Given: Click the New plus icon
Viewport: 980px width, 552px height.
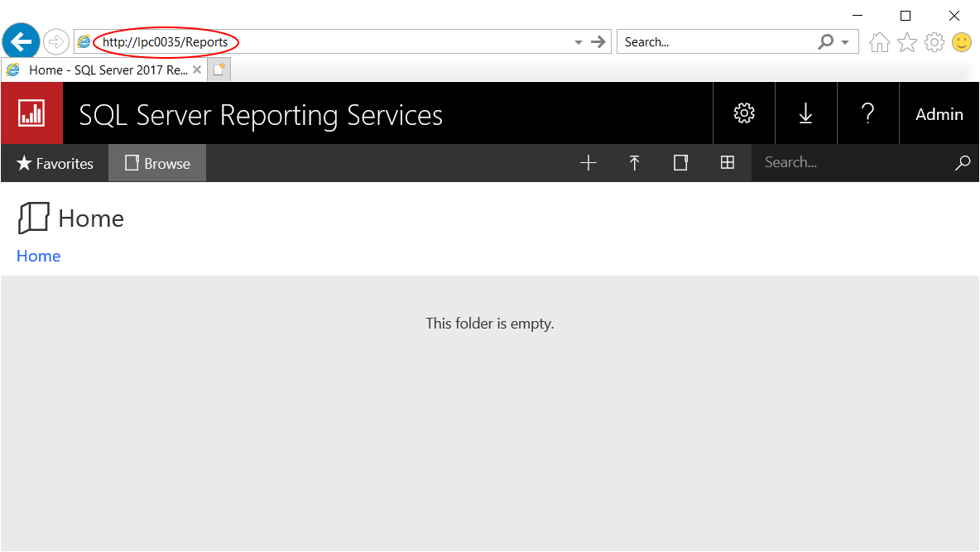Looking at the screenshot, I should point(588,163).
